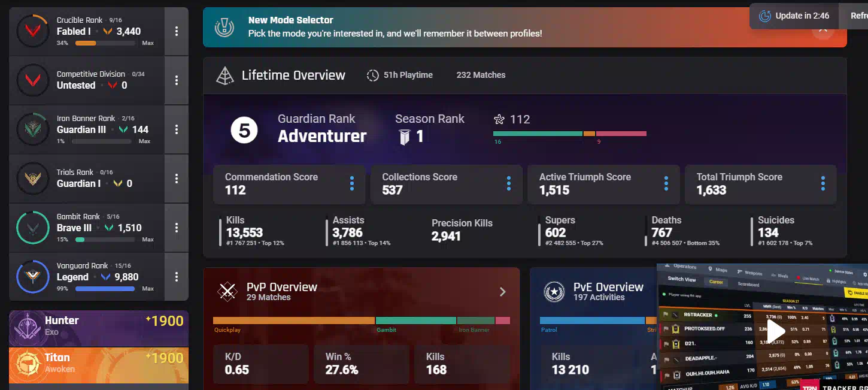Click the Vanguard Rank emblem icon
The width and height of the screenshot is (868, 390).
[x=32, y=277]
